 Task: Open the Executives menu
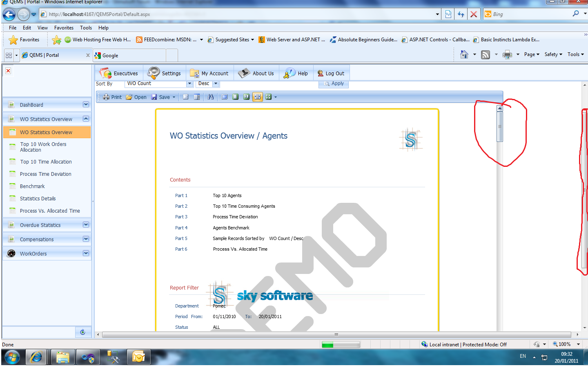(119, 73)
